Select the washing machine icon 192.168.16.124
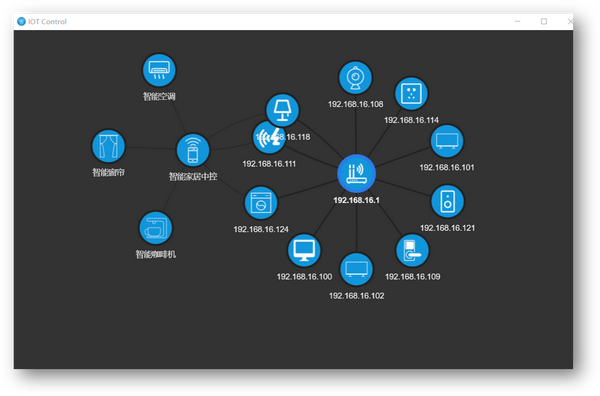Viewport: 600px width, 396px height. click(x=261, y=203)
